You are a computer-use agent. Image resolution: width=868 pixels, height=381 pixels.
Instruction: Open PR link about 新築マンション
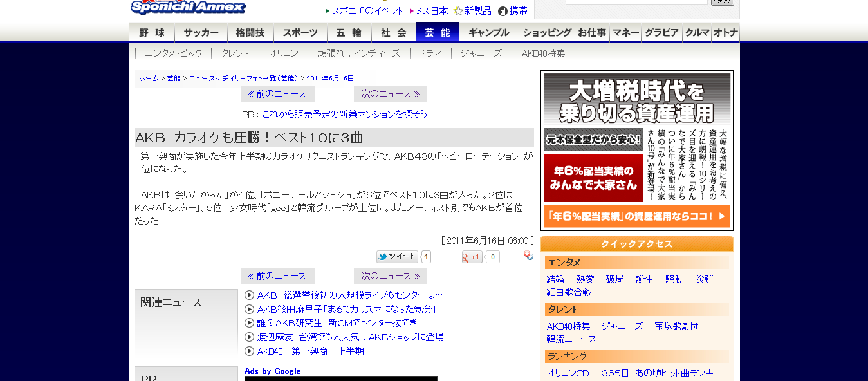345,114
